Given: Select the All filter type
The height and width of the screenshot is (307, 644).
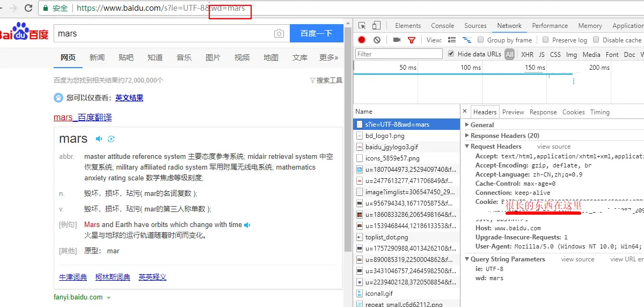Looking at the screenshot, I should (x=509, y=54).
